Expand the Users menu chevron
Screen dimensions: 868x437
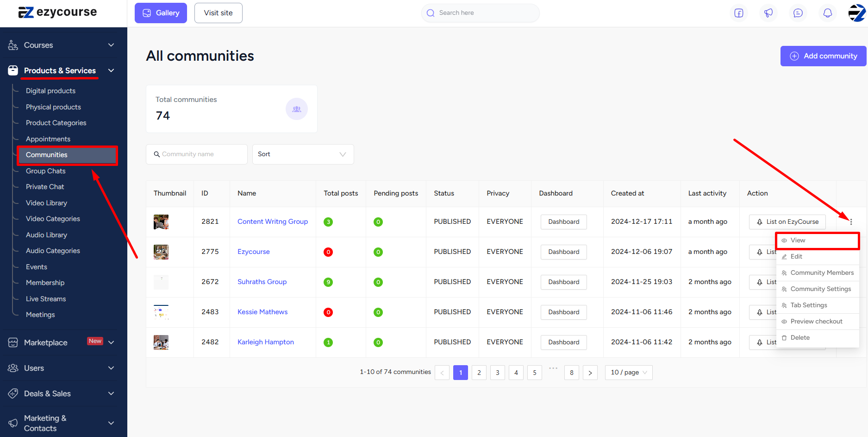pos(111,368)
